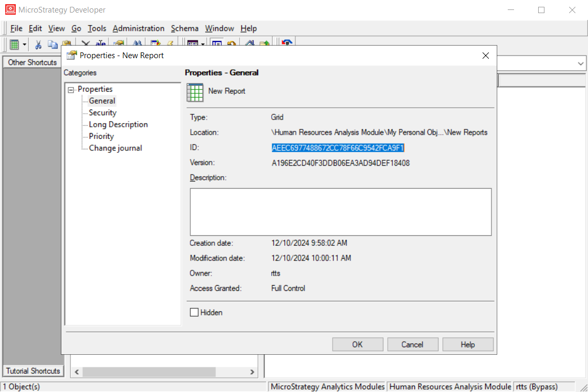Open the Tools menu
Viewport: 588px width, 392px height.
(97, 28)
